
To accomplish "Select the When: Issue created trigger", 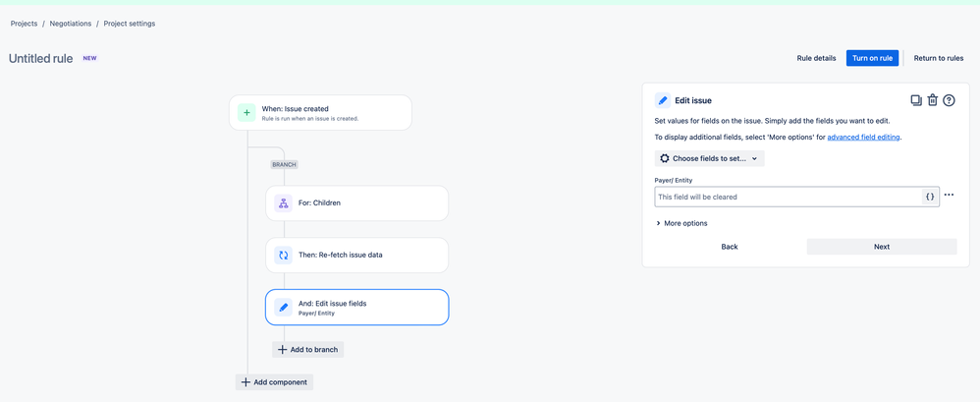I will (x=321, y=112).
